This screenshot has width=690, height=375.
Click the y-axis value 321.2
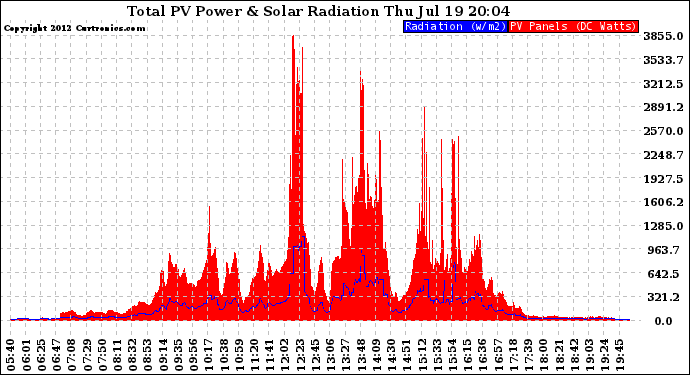665,298
